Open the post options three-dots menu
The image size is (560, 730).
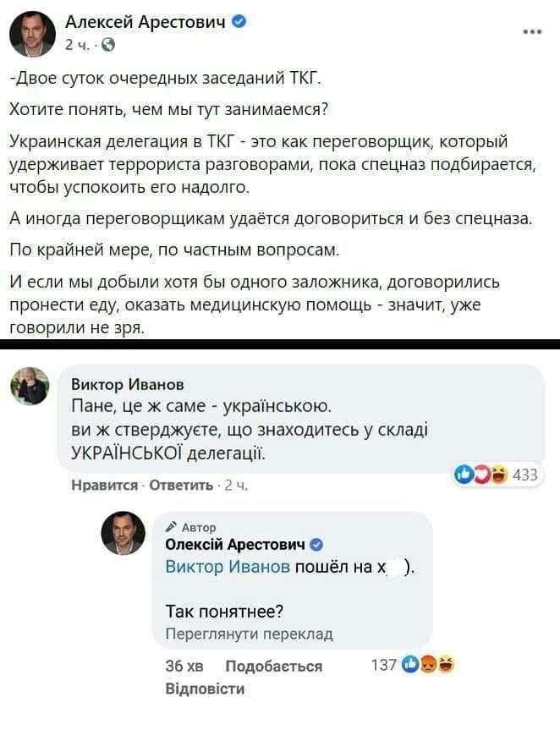(x=531, y=32)
